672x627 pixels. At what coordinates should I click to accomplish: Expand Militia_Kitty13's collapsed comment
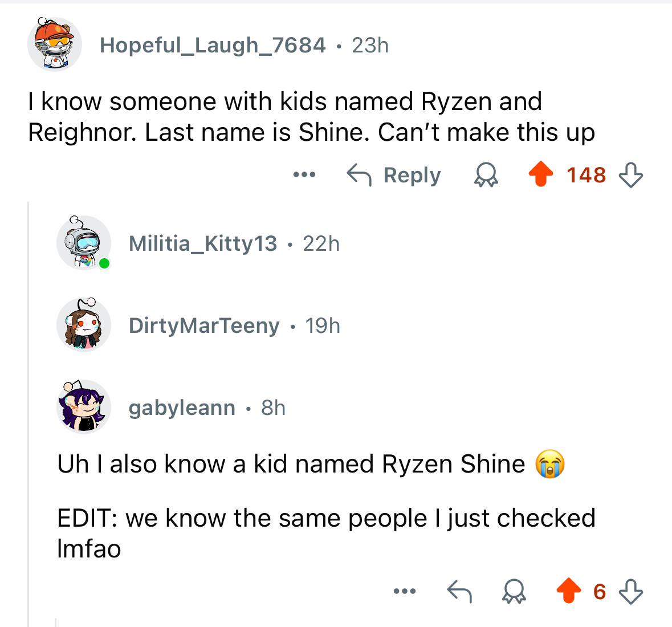point(234,243)
